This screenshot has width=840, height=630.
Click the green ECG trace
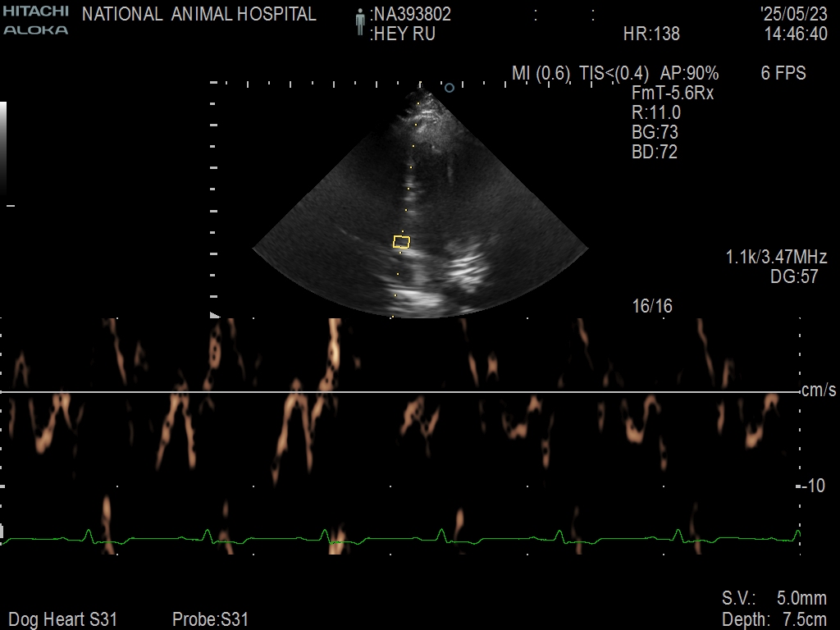click(x=271, y=539)
